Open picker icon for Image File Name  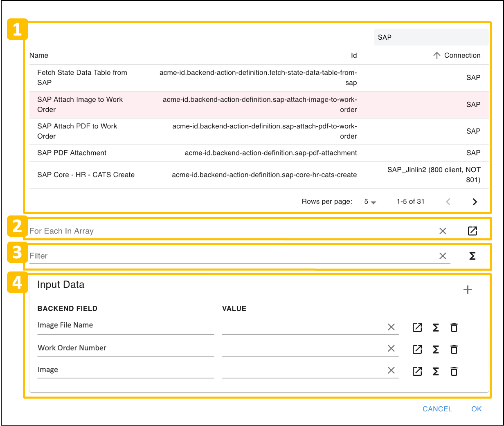tap(417, 327)
